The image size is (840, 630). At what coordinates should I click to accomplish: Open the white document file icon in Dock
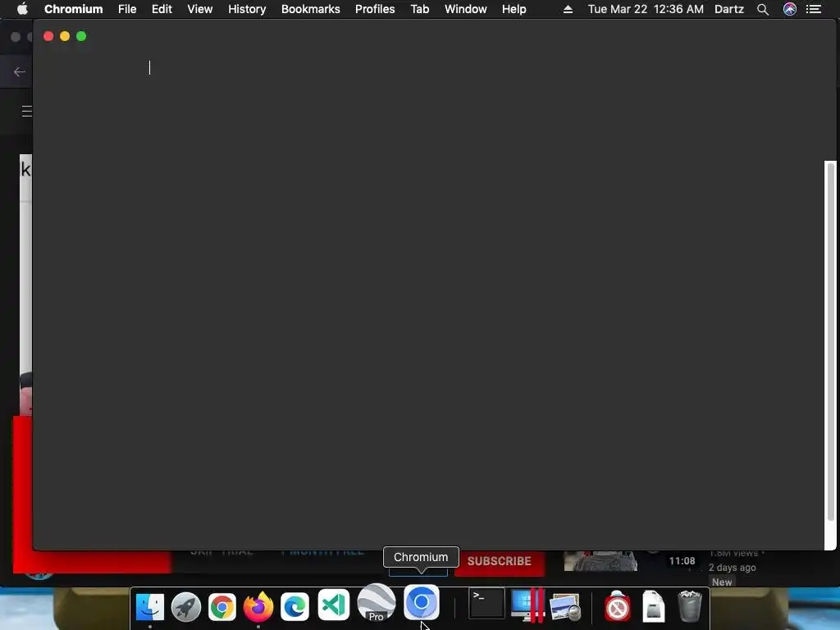point(654,607)
